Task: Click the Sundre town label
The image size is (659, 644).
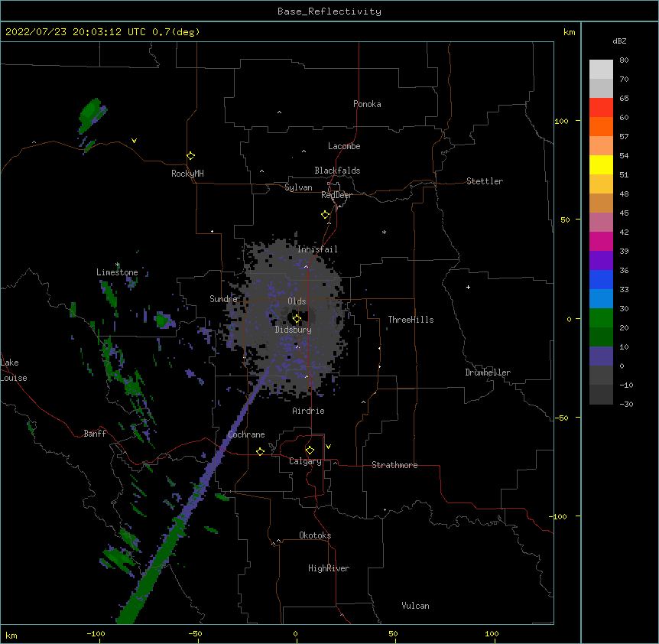Action: (x=223, y=299)
